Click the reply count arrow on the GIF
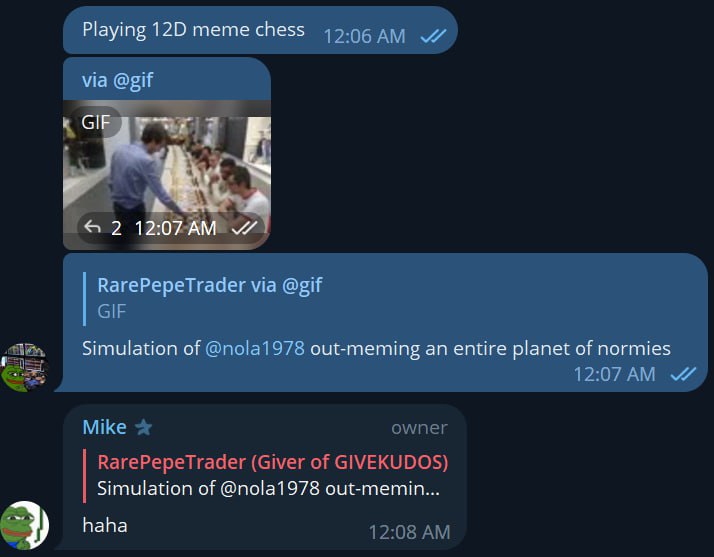 (93, 227)
